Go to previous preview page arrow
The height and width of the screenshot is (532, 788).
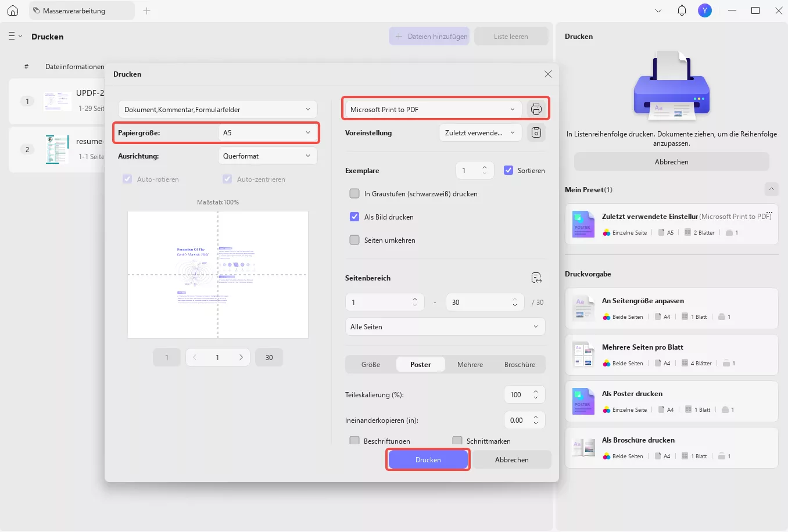195,357
